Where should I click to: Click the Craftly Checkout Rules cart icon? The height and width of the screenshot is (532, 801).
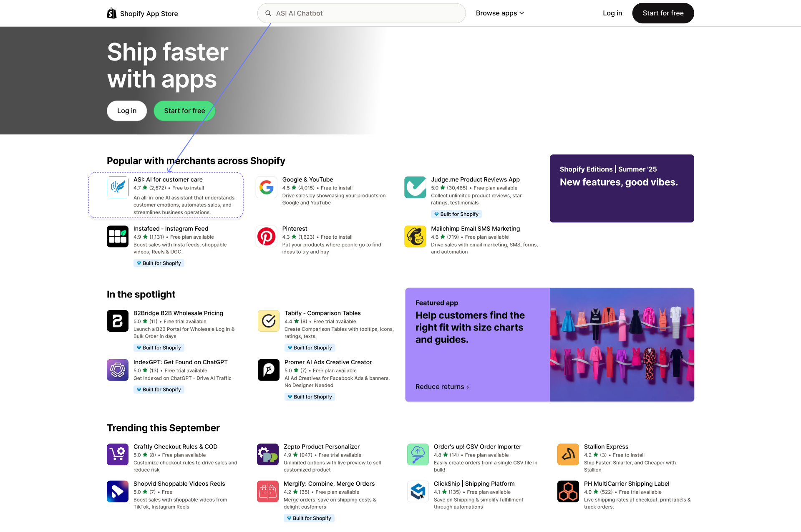click(x=118, y=454)
